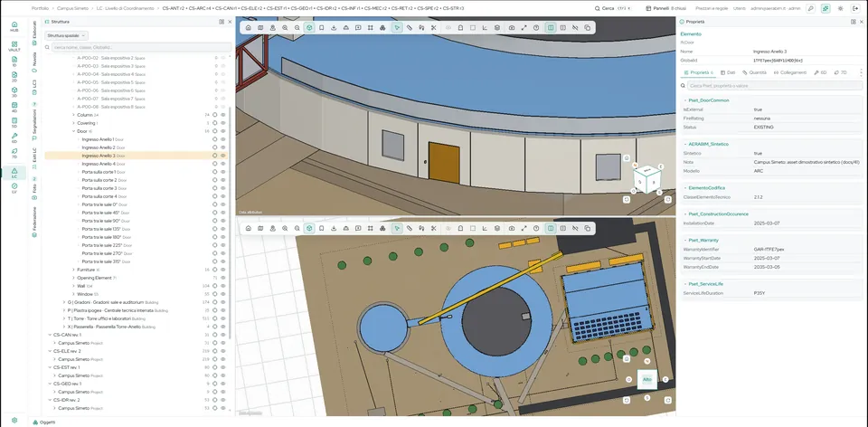The height and width of the screenshot is (427, 868).
Task: Click the camera snapshot icon in lower viewport toolbar
Action: tap(512, 228)
